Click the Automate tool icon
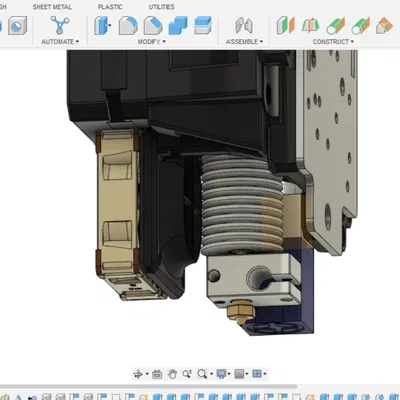 [60, 25]
